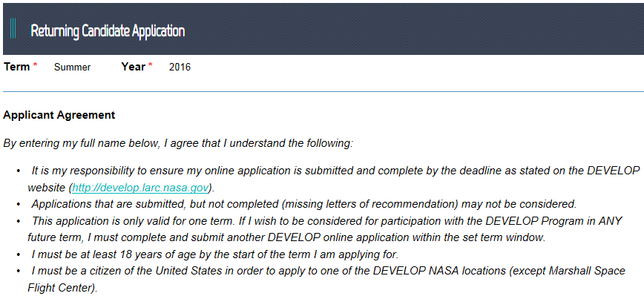Select the Summer term value
Screen dimensions: 644x296
72,68
